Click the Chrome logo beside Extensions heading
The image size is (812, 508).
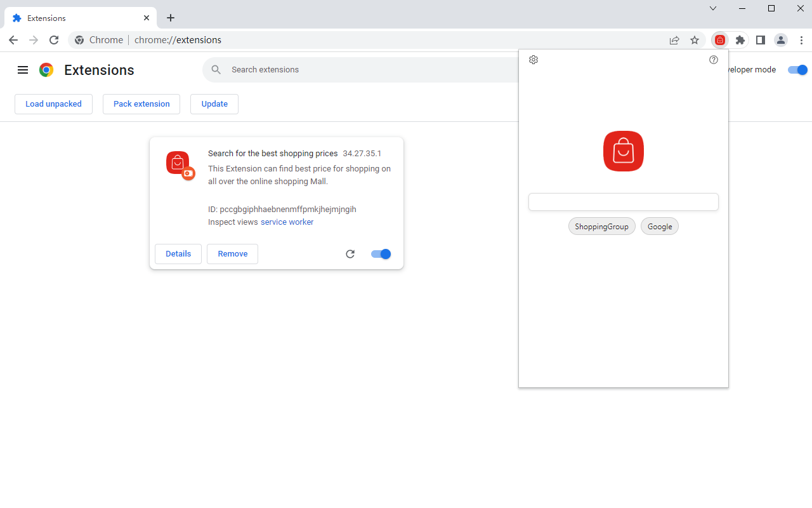46,70
